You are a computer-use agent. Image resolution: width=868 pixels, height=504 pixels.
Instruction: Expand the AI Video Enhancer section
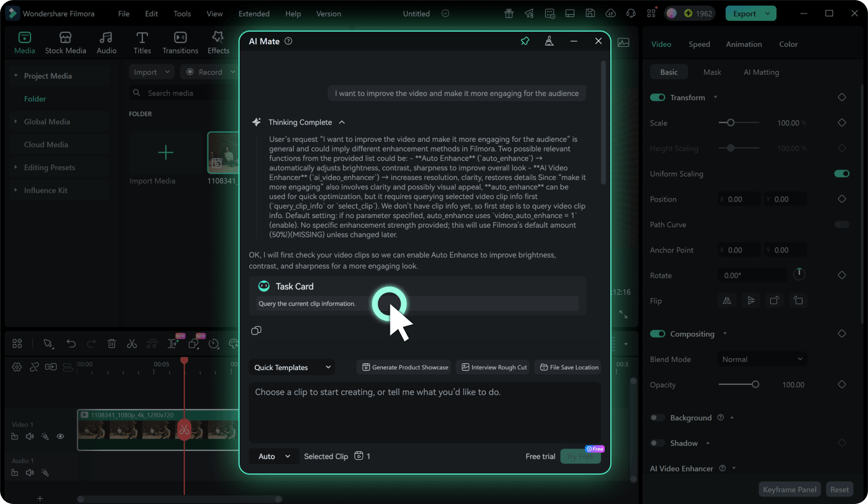point(734,468)
